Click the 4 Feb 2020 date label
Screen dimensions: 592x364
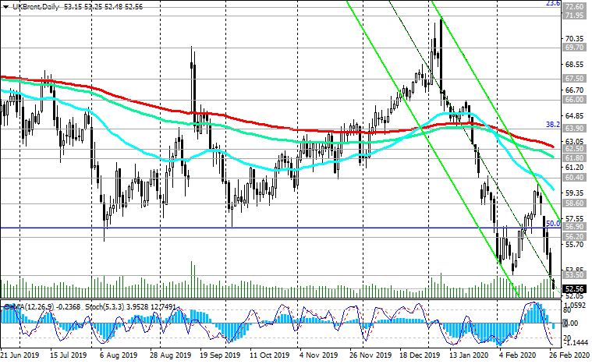click(517, 355)
